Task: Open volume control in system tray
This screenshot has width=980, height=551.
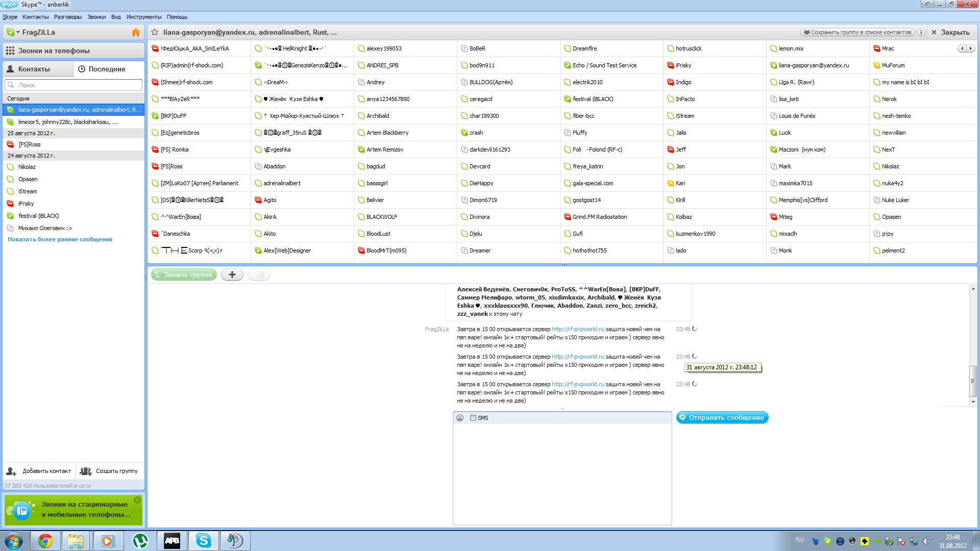Action: 926,541
